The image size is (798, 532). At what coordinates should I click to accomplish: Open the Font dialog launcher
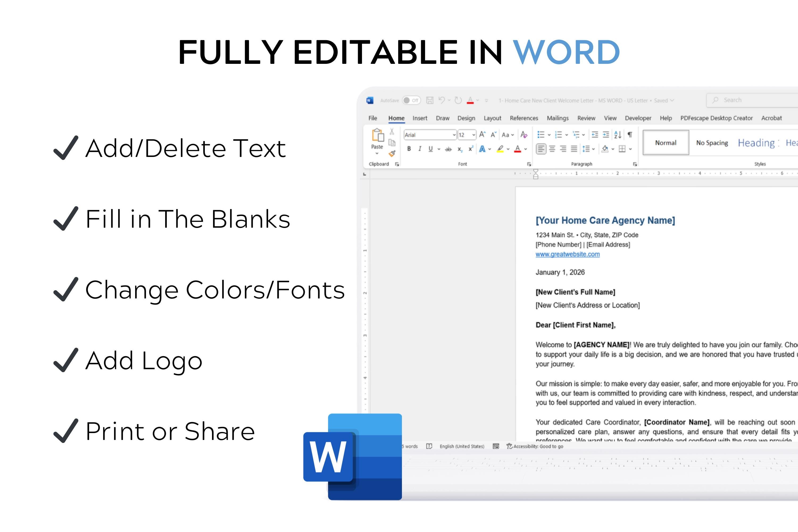pos(529,164)
